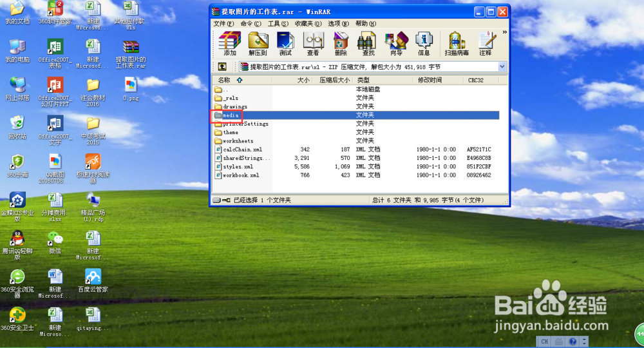Expand the toolbar overflow chevron

(504, 32)
